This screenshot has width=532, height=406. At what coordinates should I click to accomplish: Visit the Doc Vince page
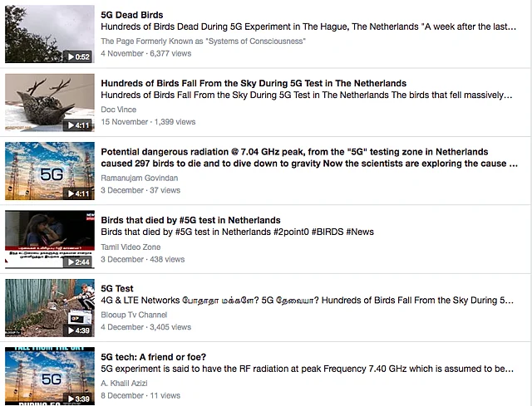pyautogui.click(x=118, y=110)
